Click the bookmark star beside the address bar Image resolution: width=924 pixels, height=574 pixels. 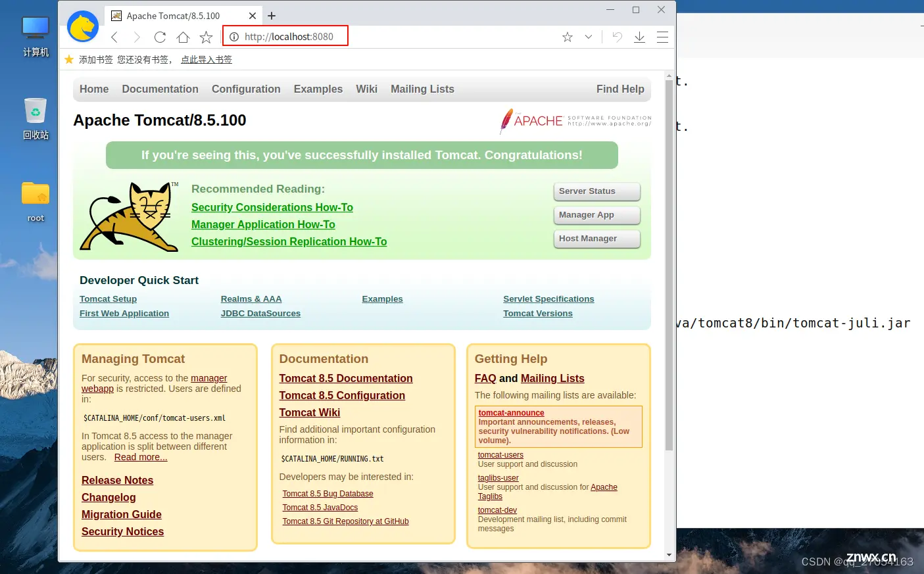206,37
